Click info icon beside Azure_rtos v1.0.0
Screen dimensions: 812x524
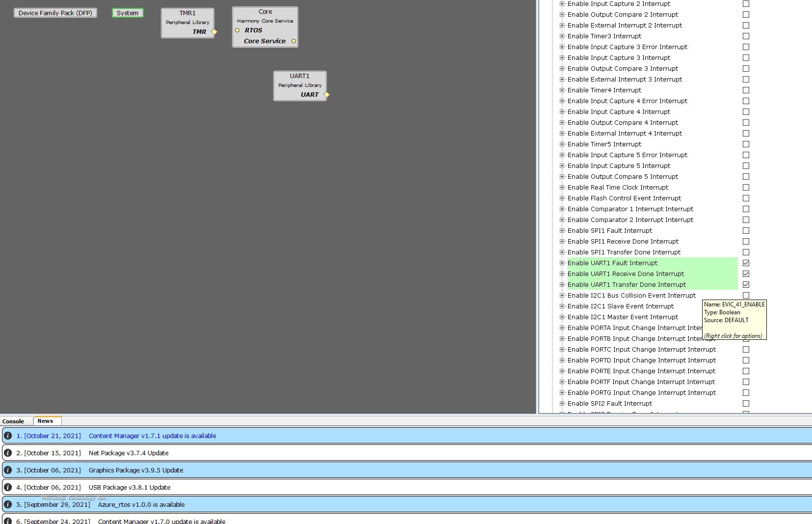8,504
